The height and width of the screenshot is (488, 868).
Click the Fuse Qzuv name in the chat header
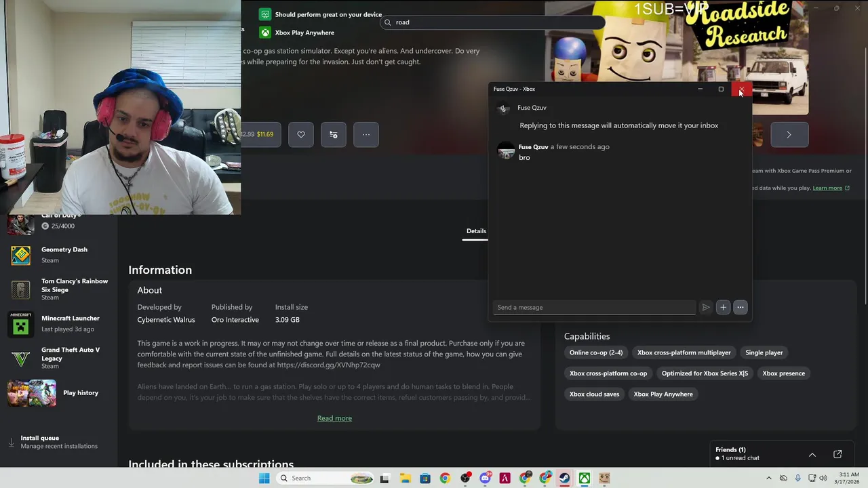click(532, 108)
